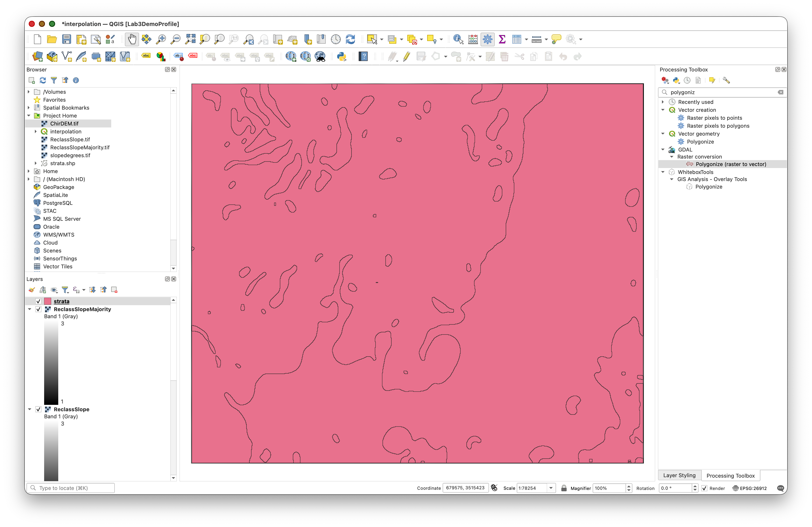
Task: Select the Identify Features tool
Action: [x=458, y=39]
